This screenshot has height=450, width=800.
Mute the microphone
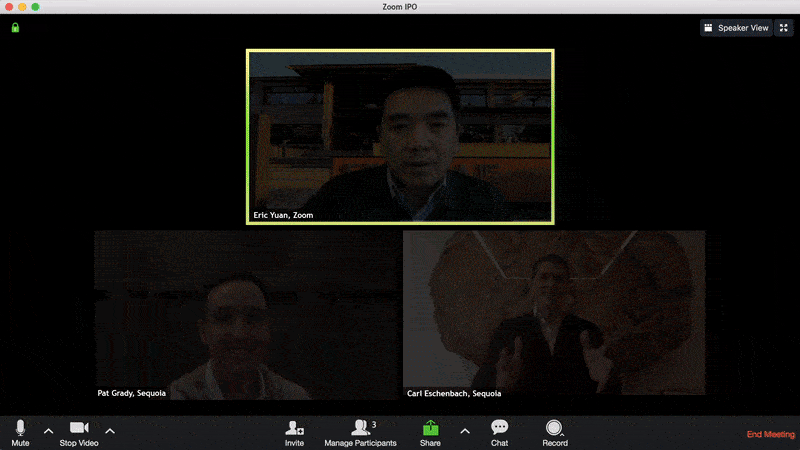point(20,433)
